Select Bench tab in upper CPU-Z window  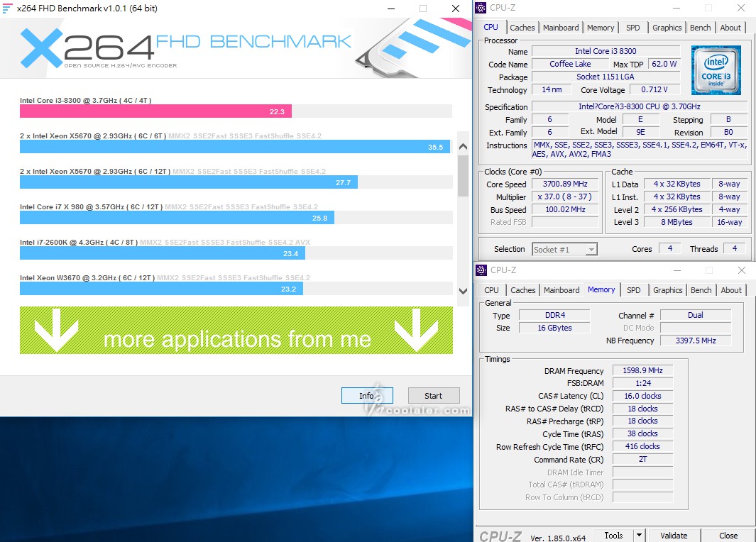click(700, 28)
